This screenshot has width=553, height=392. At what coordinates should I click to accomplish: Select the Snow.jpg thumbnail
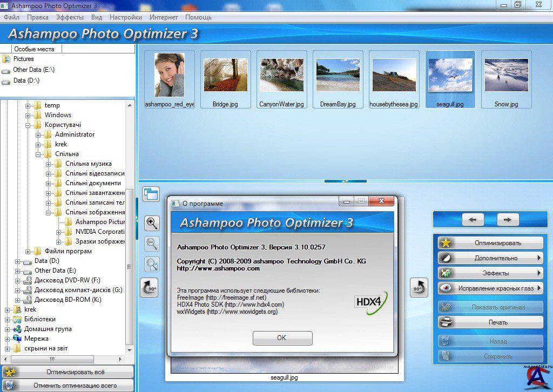click(506, 79)
